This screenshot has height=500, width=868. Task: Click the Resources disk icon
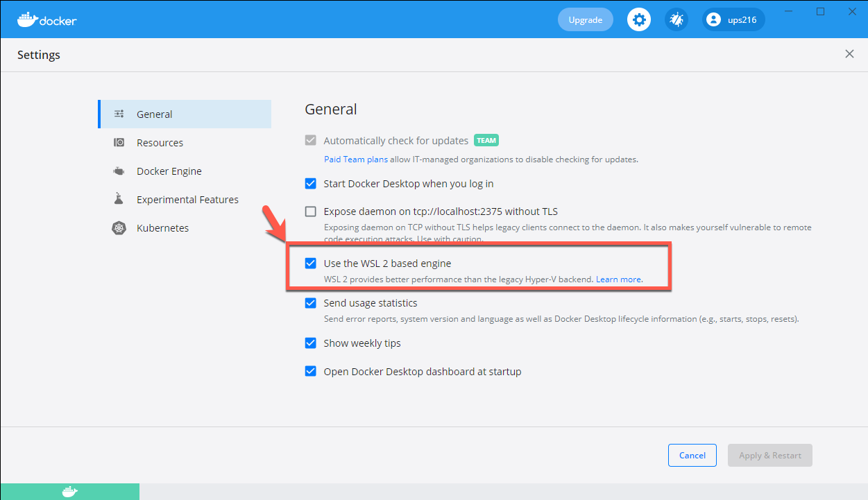[119, 143]
